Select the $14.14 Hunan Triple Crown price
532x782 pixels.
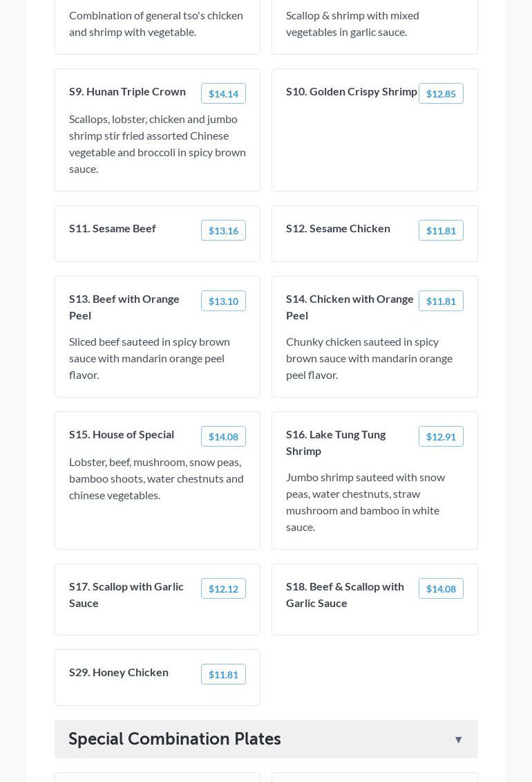(223, 94)
